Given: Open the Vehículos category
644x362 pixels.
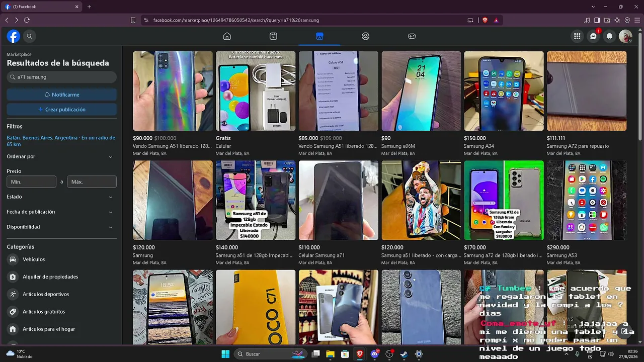Looking at the screenshot, I should (x=61, y=259).
